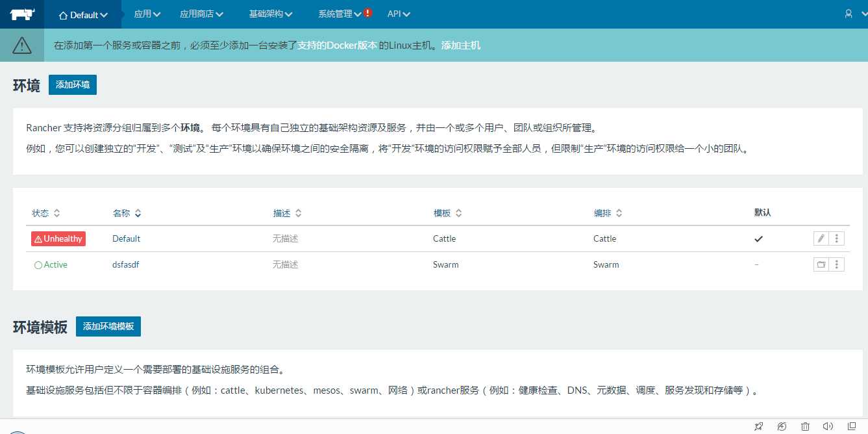
Task: Edit the Default environment with pencil icon
Action: coord(821,238)
